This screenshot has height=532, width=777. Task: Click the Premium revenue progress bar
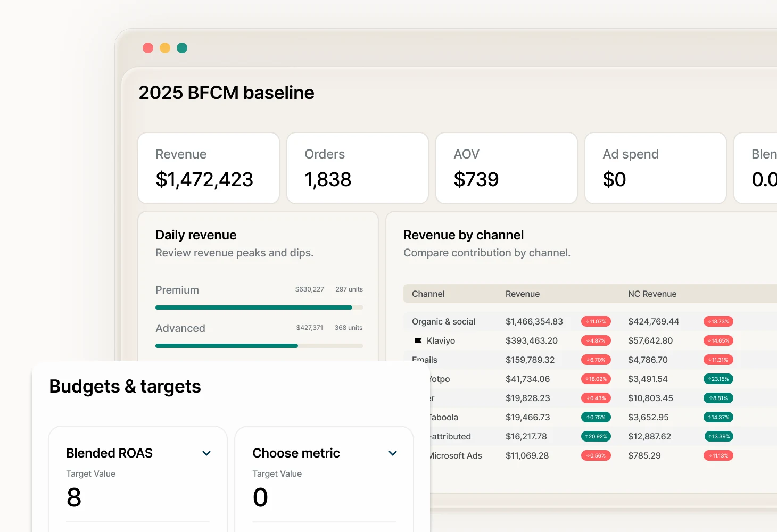[259, 307]
